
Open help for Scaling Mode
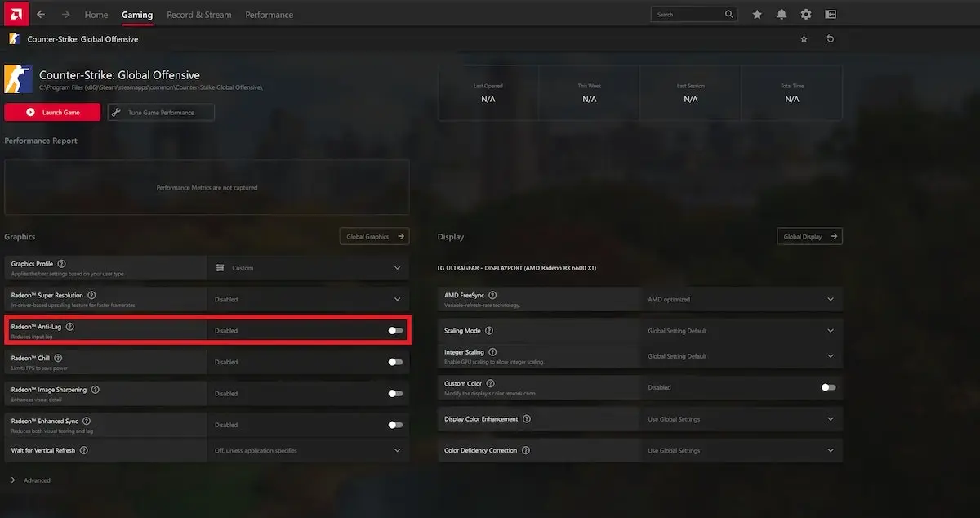(x=489, y=331)
